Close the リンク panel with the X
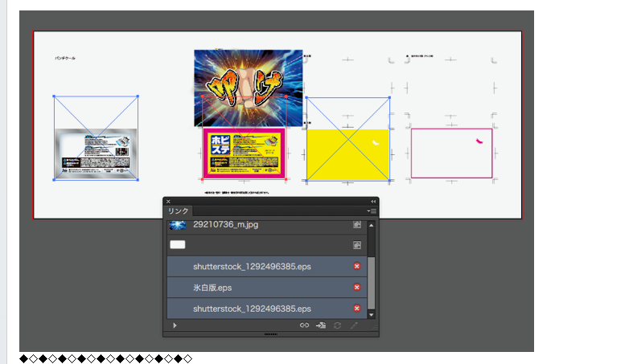629x364 pixels. coord(168,202)
